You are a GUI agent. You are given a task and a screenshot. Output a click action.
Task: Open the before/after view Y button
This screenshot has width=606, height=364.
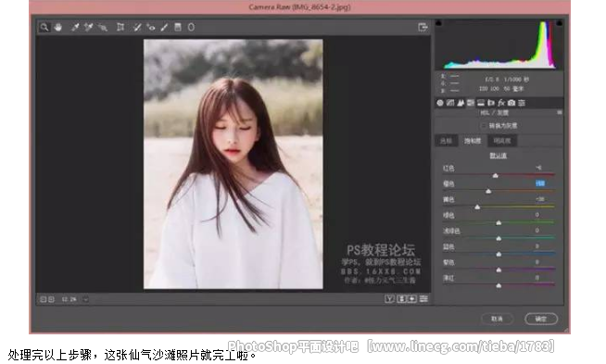pos(389,298)
